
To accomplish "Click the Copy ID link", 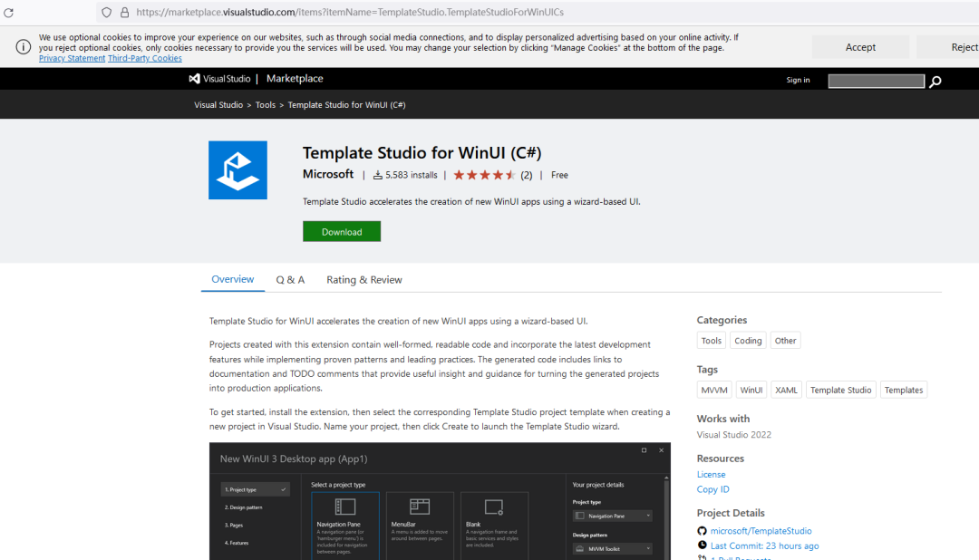I will click(713, 489).
